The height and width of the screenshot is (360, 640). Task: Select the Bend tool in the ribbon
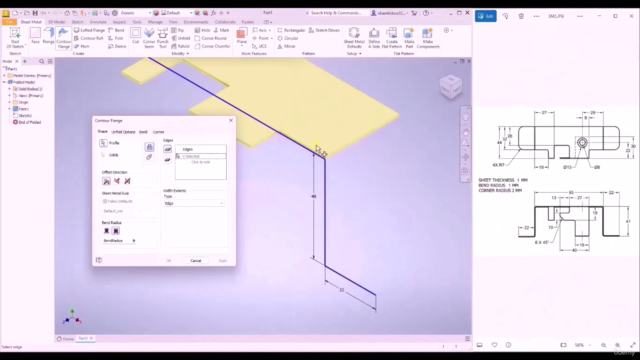click(x=116, y=30)
